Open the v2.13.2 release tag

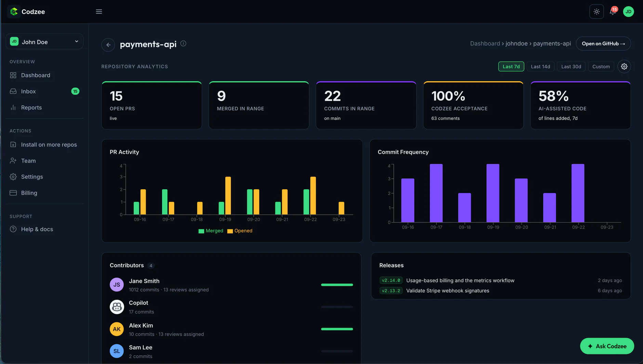click(391, 291)
